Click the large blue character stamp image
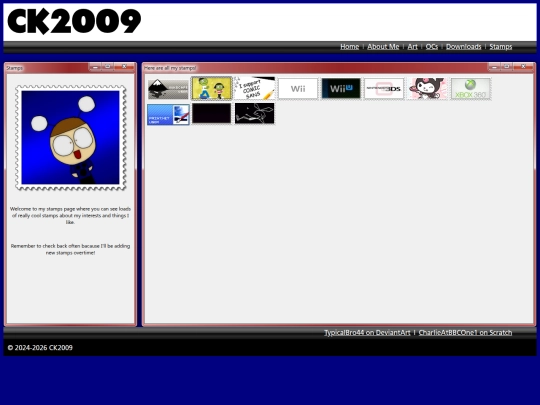 (x=70, y=138)
